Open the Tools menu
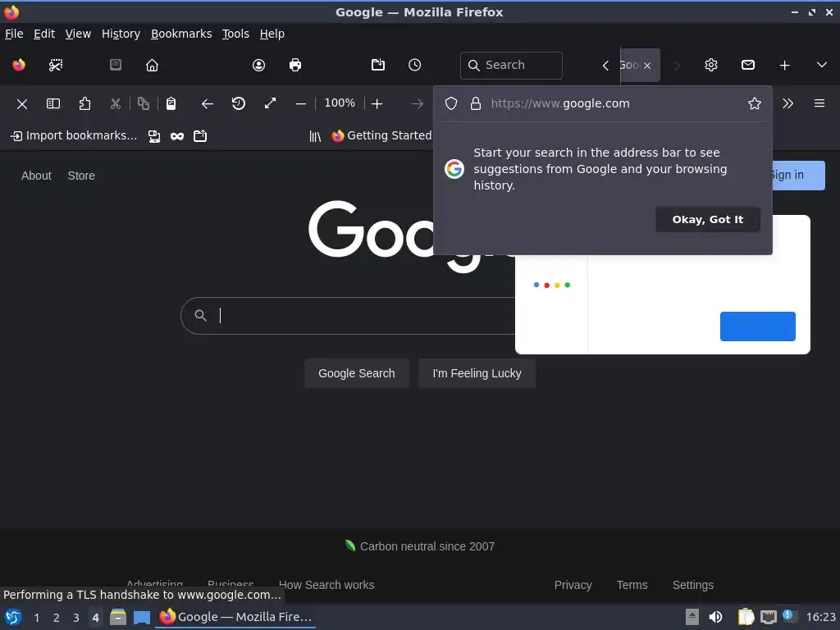The height and width of the screenshot is (630, 840). pos(235,34)
